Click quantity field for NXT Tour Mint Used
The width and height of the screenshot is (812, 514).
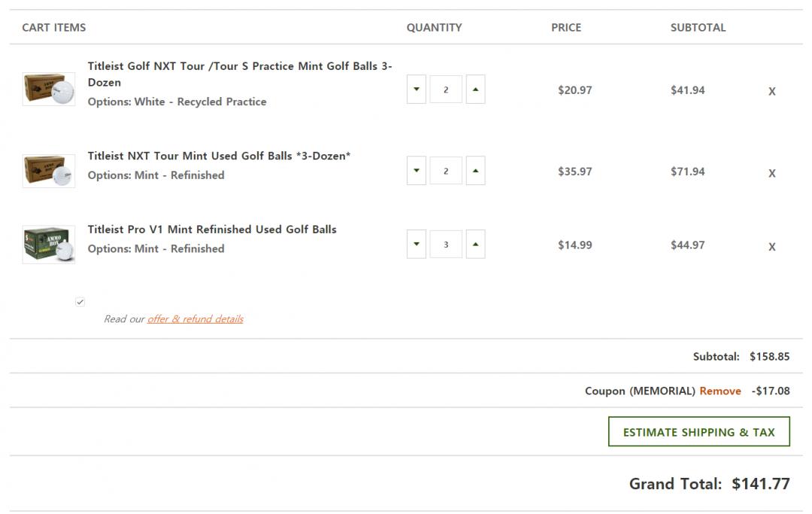pos(446,171)
